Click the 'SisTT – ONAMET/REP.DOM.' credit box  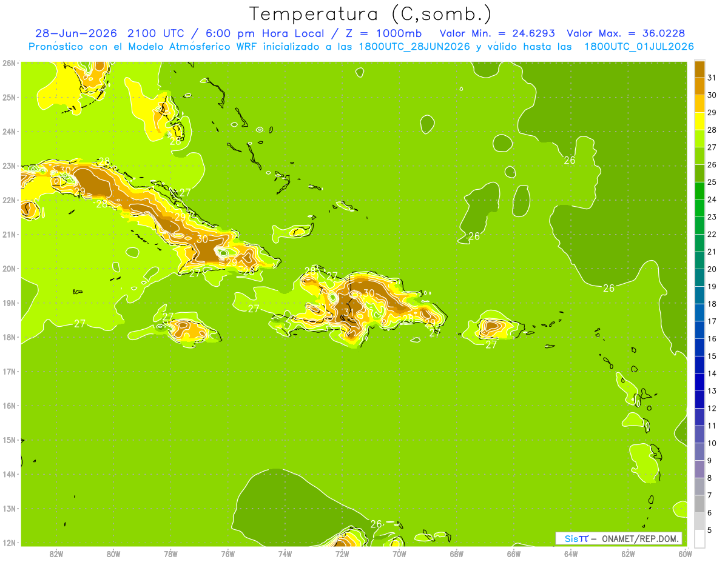tap(619, 538)
